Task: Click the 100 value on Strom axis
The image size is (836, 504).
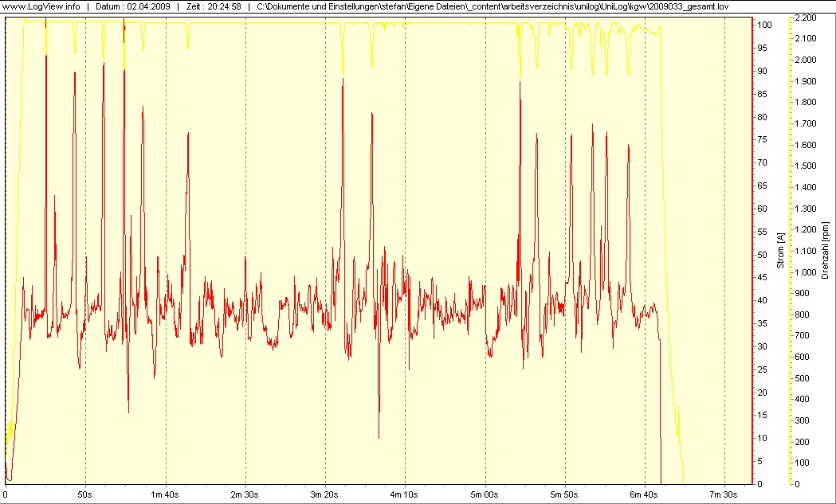Action: pos(763,25)
